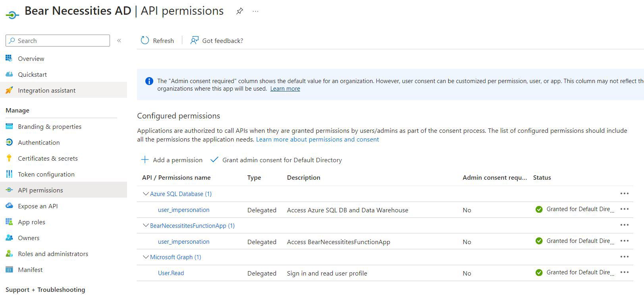644x295 pixels.
Task: Open the User.Read permission link
Action: [171, 273]
